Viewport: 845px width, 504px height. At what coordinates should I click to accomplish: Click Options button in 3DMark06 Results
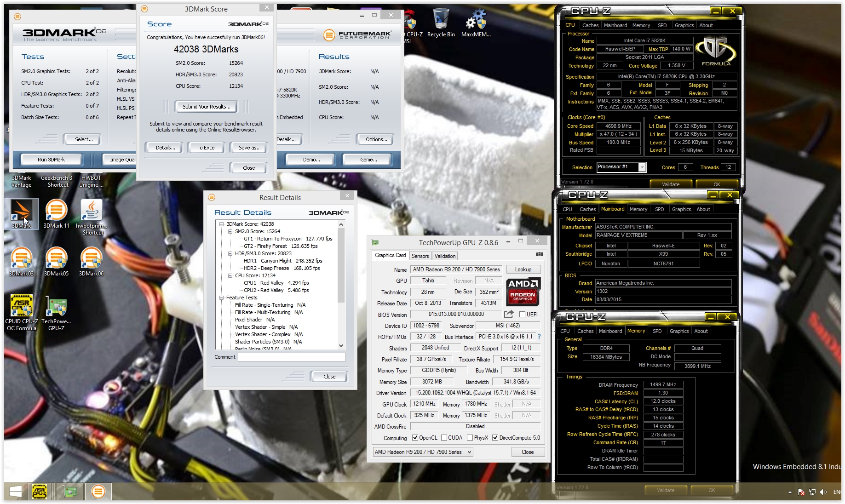tap(376, 139)
